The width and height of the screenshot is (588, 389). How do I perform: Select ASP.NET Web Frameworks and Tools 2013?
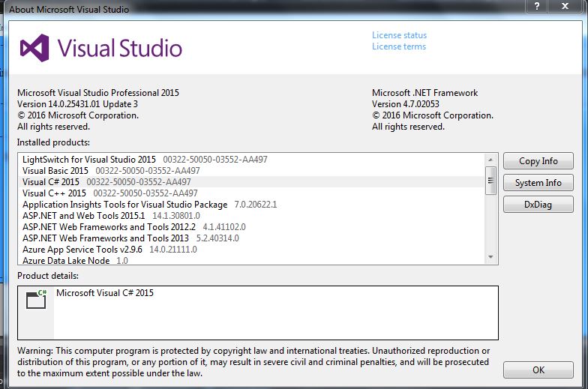point(252,238)
